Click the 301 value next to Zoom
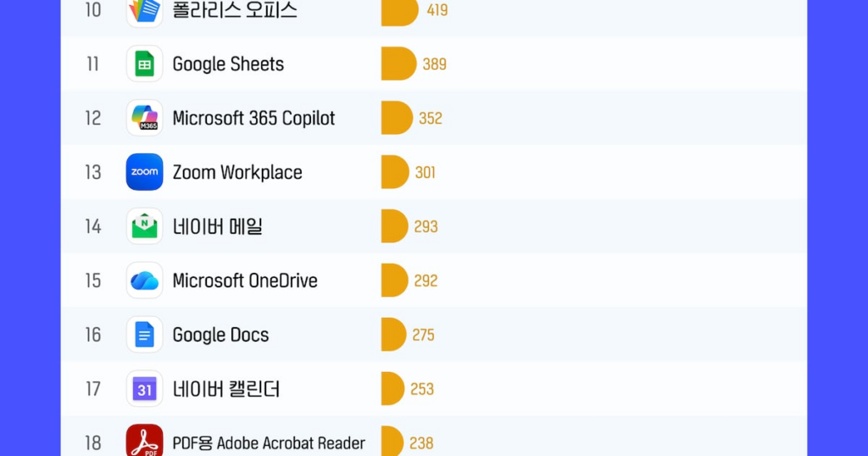This screenshot has width=868, height=456. (x=426, y=173)
